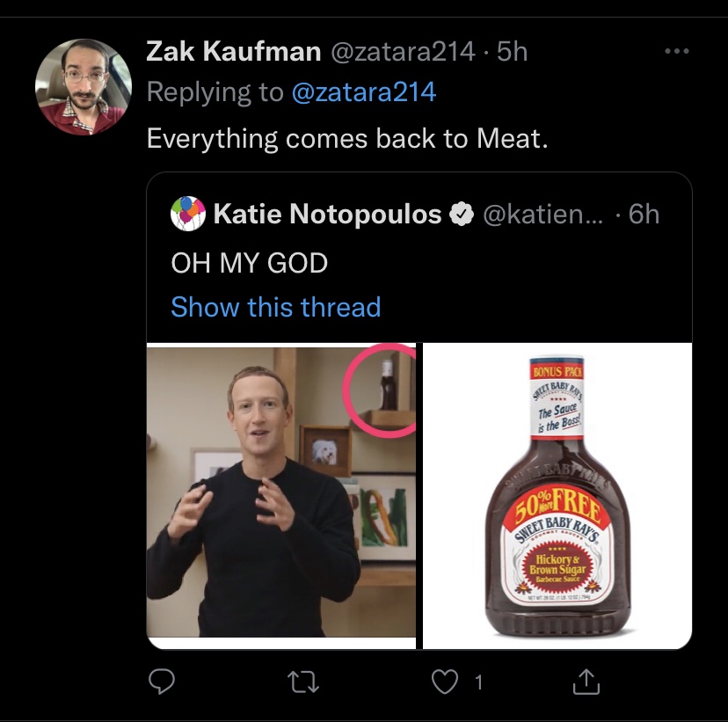Click the verified badge beside Katie Notopoulos
Image resolution: width=728 pixels, height=722 pixels.
(461, 214)
